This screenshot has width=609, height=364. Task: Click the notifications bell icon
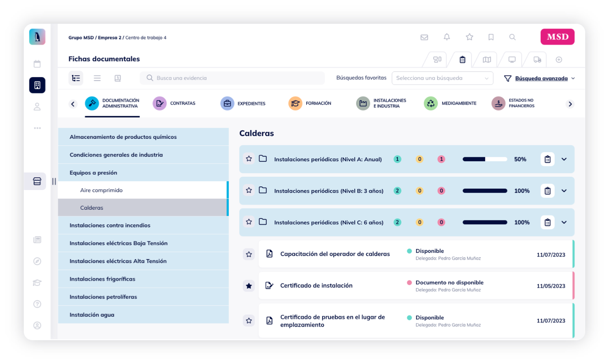pos(447,37)
